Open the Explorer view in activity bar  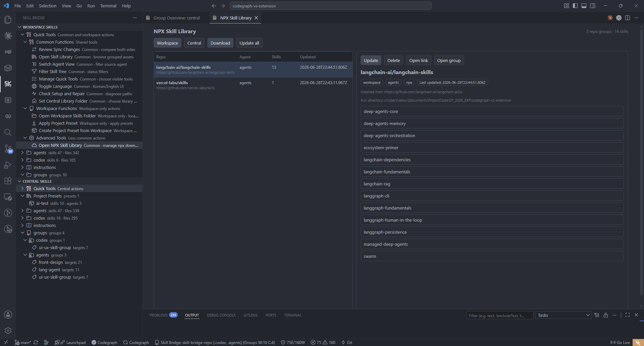8,19
